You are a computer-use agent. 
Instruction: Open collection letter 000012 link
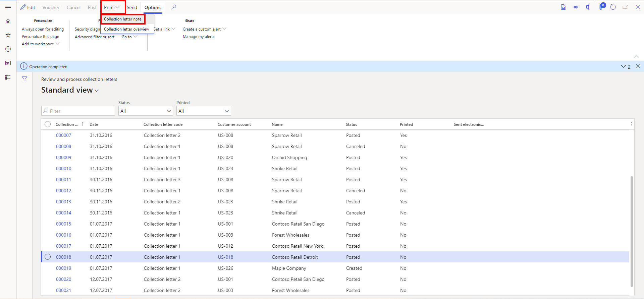pos(64,191)
